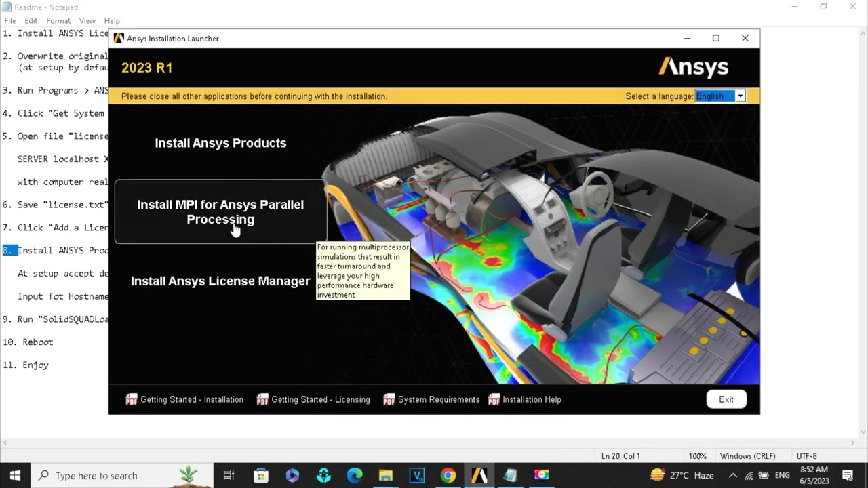Click PDF icon beside Installation Help
The width and height of the screenshot is (868, 488).
click(494, 399)
